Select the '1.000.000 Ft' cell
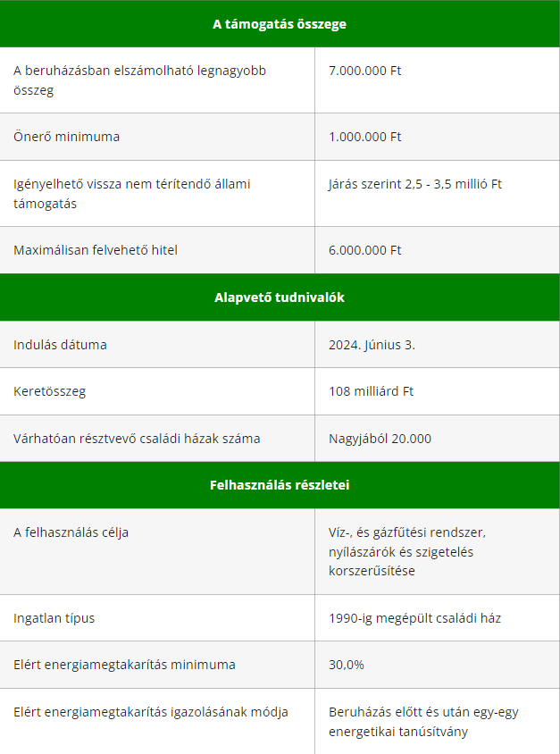This screenshot has height=754, width=560. [x=437, y=137]
